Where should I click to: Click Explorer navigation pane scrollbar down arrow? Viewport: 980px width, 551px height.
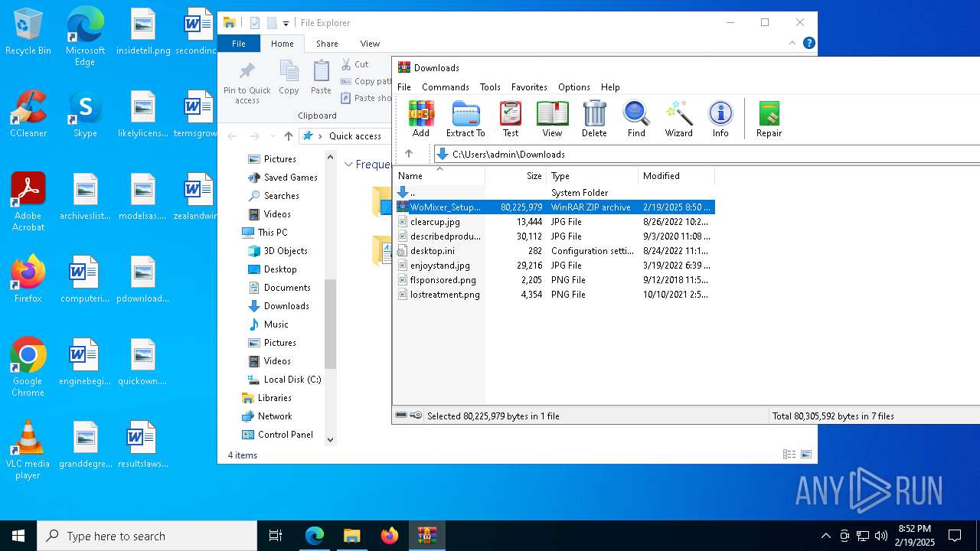click(331, 440)
